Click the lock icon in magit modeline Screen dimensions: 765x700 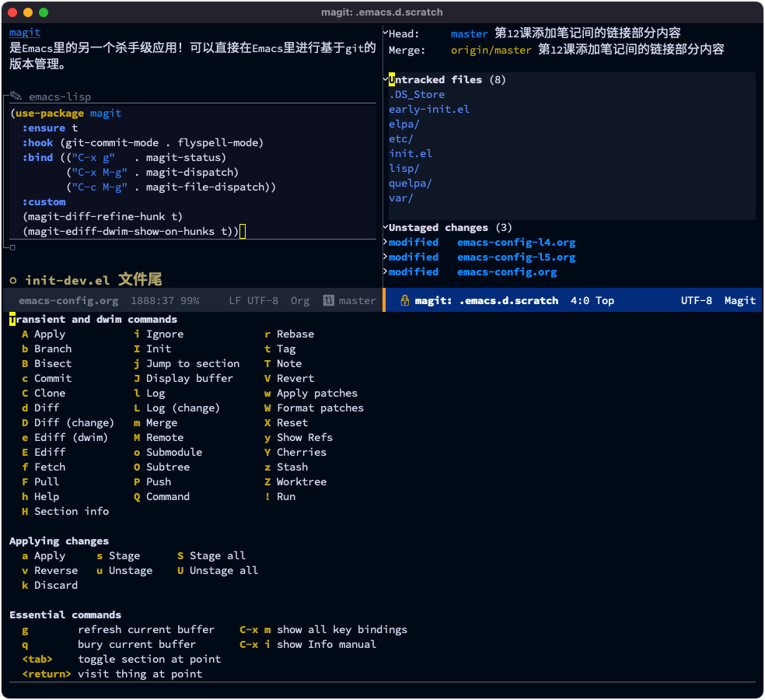point(404,301)
